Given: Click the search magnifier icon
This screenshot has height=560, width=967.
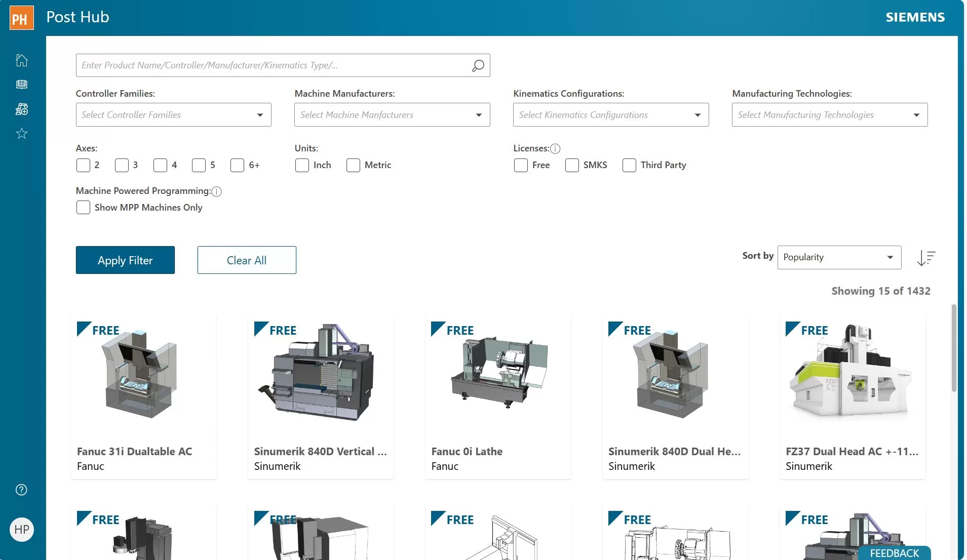Looking at the screenshot, I should pos(478,65).
